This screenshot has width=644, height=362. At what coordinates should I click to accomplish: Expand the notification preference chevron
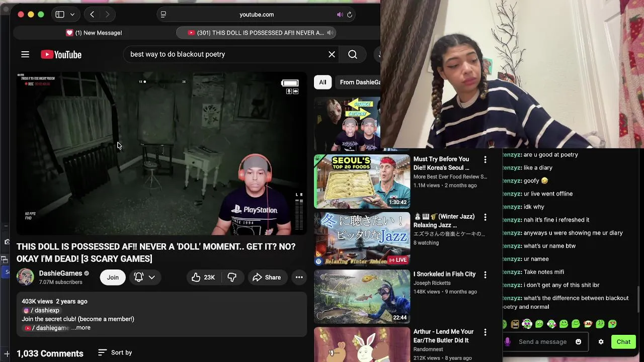point(151,278)
